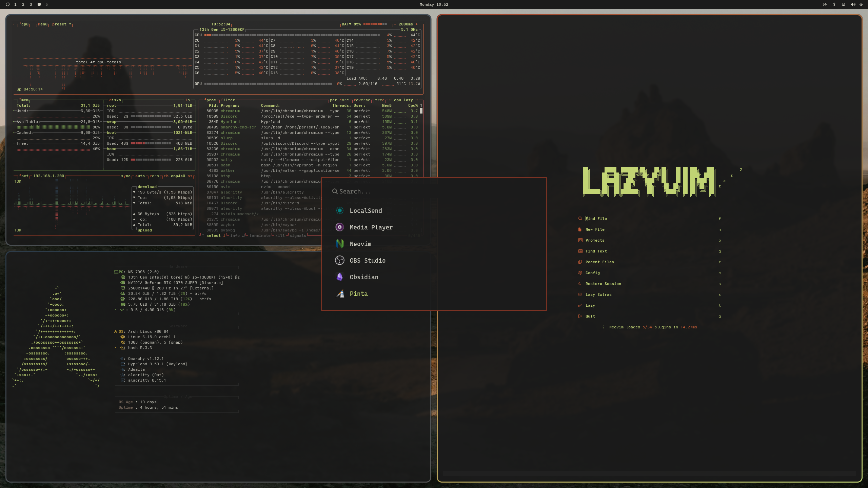Viewport: 868px width, 488px height.
Task: Click the Find Text icon in LazyVim dashboard
Action: click(x=580, y=251)
